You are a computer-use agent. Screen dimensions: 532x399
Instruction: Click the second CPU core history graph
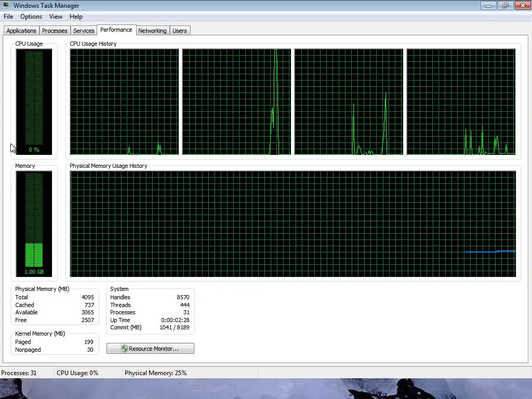[236, 102]
